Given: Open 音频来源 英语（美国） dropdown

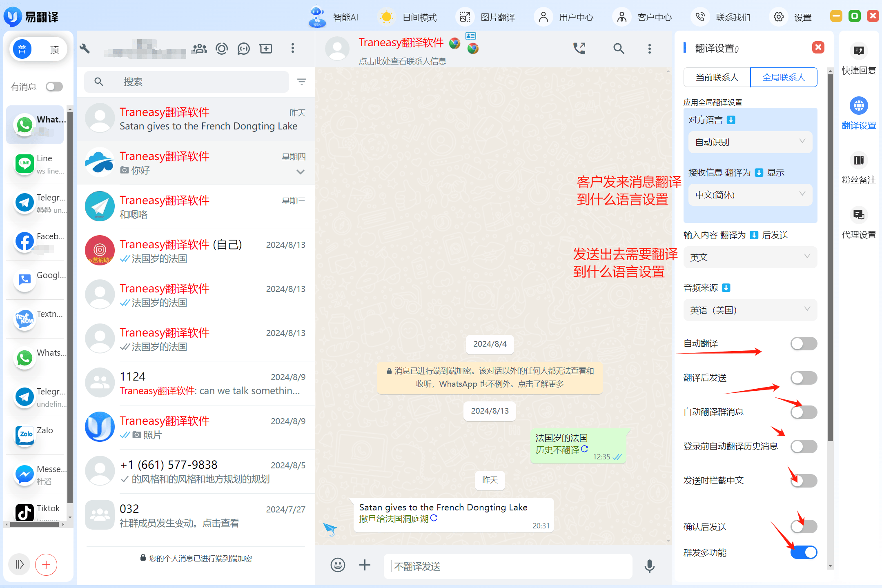Looking at the screenshot, I should tap(750, 310).
